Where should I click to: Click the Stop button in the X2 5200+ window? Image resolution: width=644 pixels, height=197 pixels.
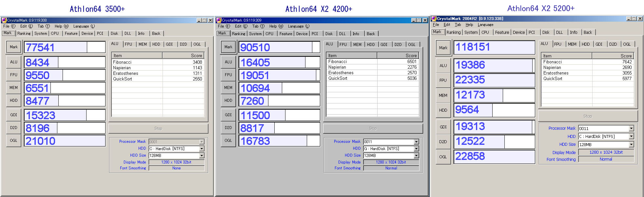coord(588,116)
